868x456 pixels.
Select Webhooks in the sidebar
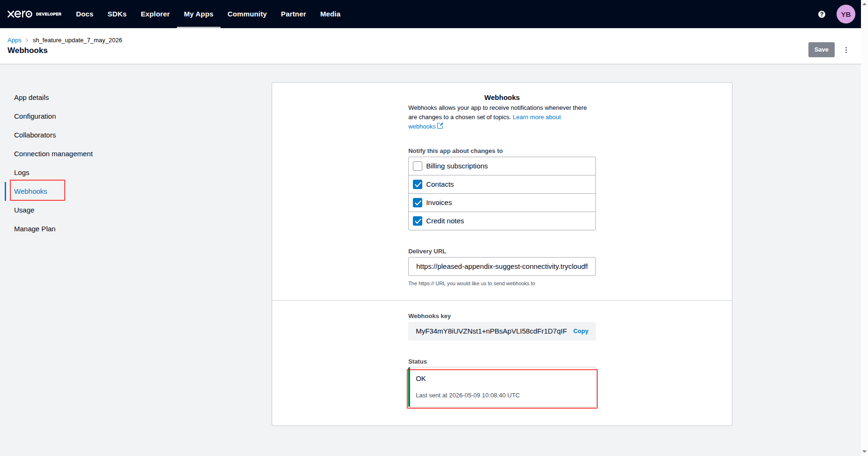point(30,191)
